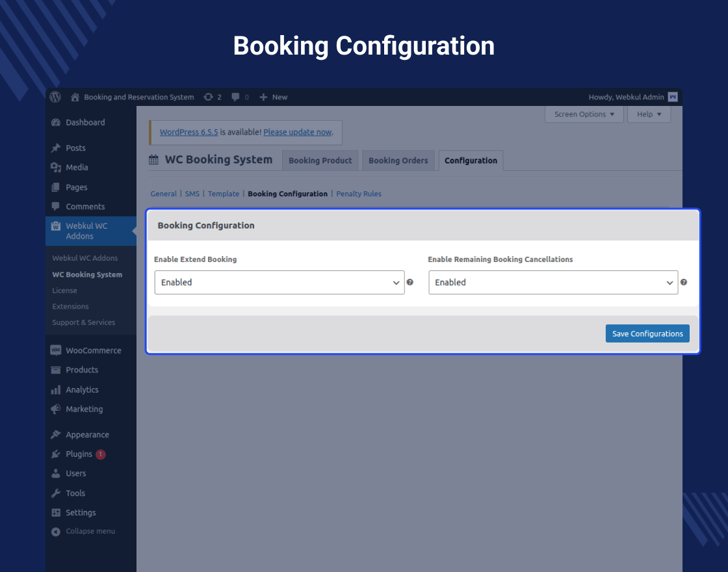Click the WooCommerce icon in the sidebar
This screenshot has width=728, height=572.
pyautogui.click(x=56, y=350)
